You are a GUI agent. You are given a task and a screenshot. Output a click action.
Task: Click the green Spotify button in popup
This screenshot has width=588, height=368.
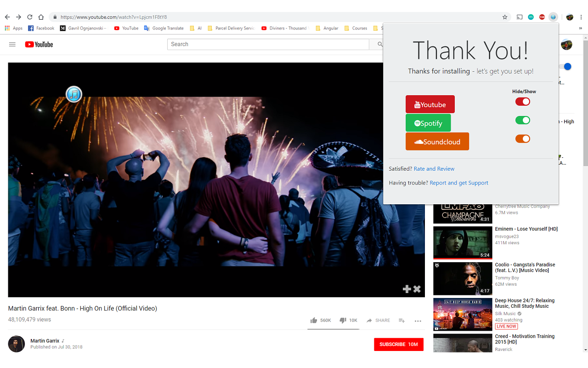click(428, 123)
